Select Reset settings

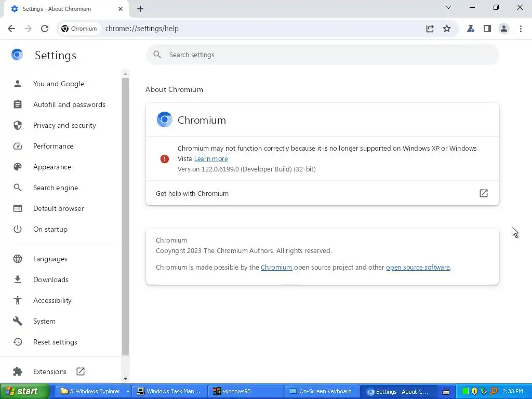tap(55, 342)
